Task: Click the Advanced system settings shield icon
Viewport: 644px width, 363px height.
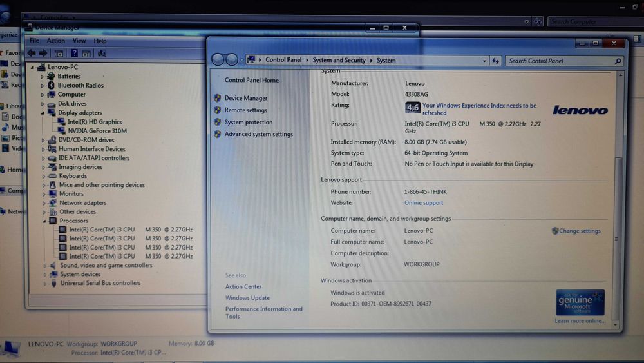Action: click(x=217, y=134)
